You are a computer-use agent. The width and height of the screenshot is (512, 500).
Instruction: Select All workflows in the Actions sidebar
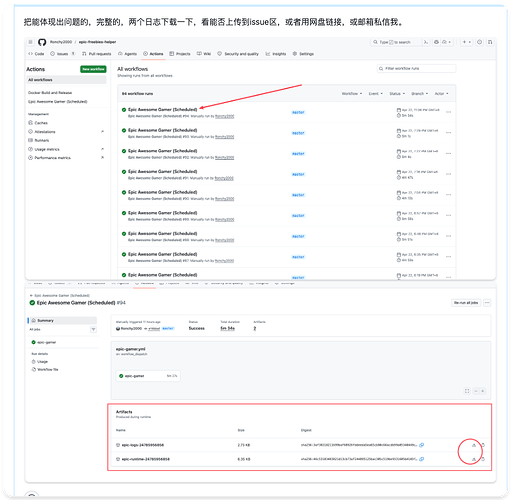(66, 80)
